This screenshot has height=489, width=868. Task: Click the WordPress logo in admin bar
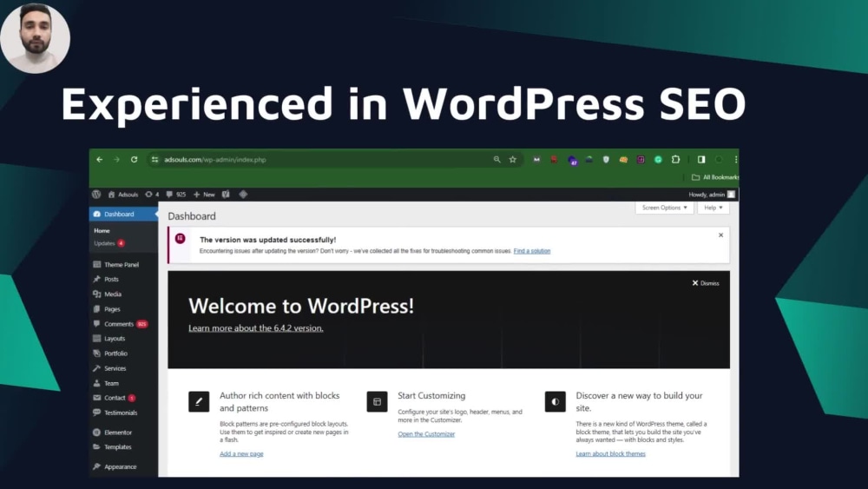(96, 195)
